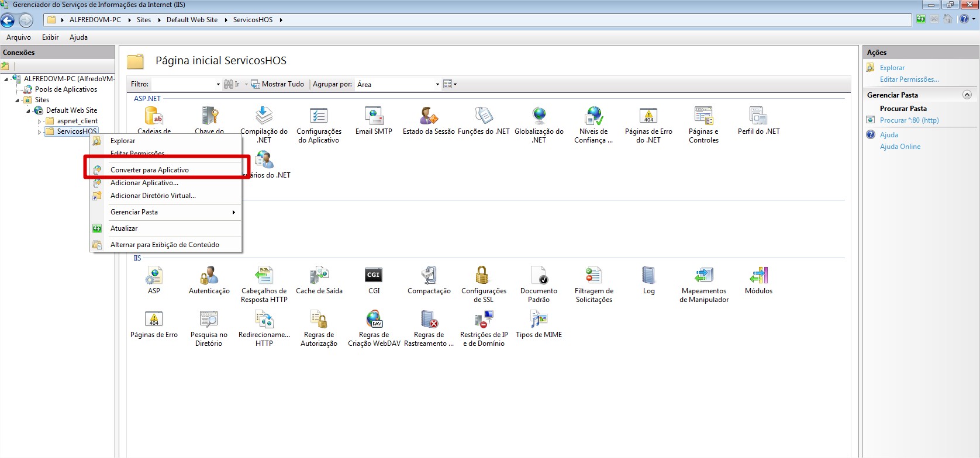
Task: Collapse the Default Web Site tree node
Action: point(28,110)
